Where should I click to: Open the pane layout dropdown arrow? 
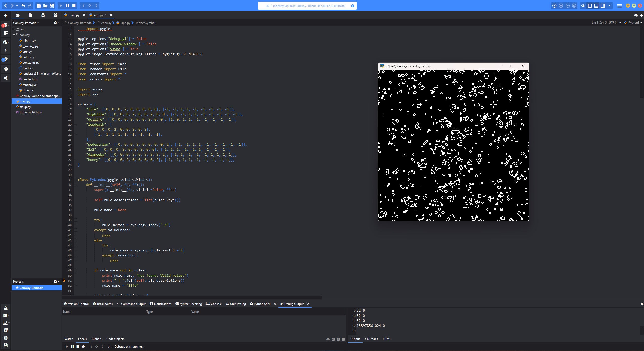pos(609,6)
